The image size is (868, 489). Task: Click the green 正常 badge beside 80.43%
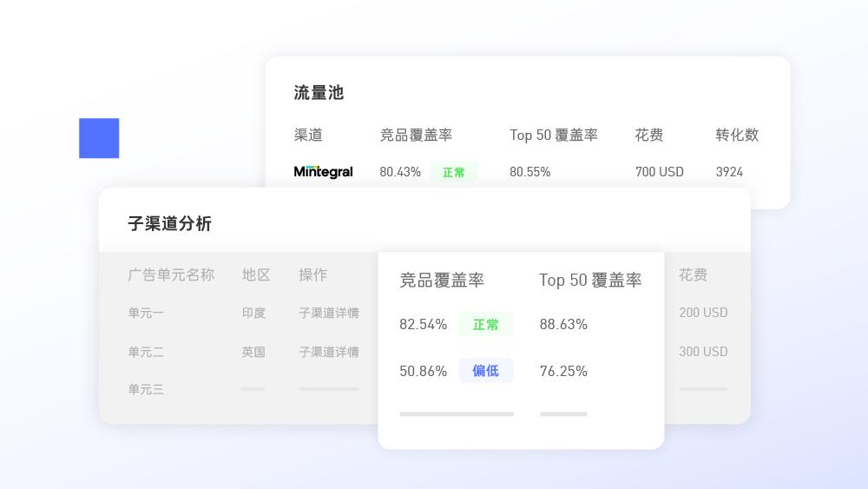[453, 172]
